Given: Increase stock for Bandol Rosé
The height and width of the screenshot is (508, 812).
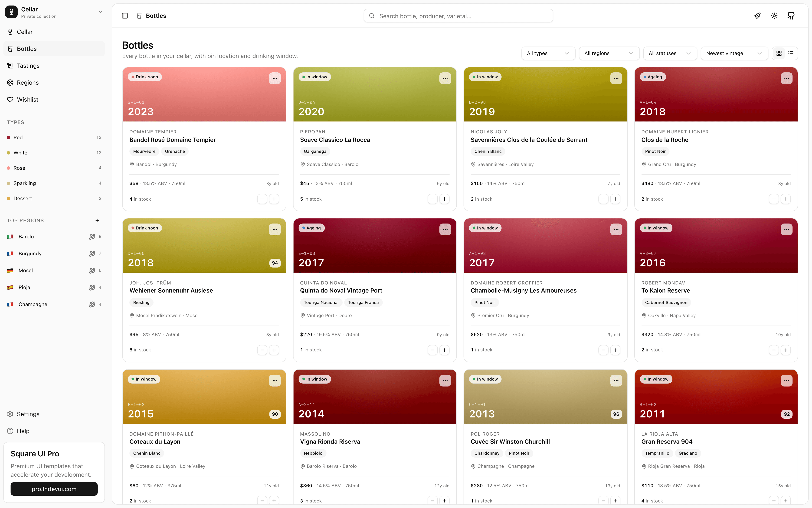Looking at the screenshot, I should [x=274, y=199].
